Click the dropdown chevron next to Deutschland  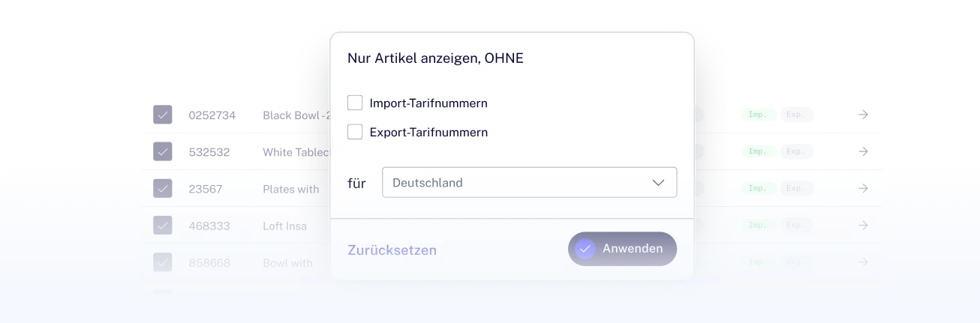658,182
